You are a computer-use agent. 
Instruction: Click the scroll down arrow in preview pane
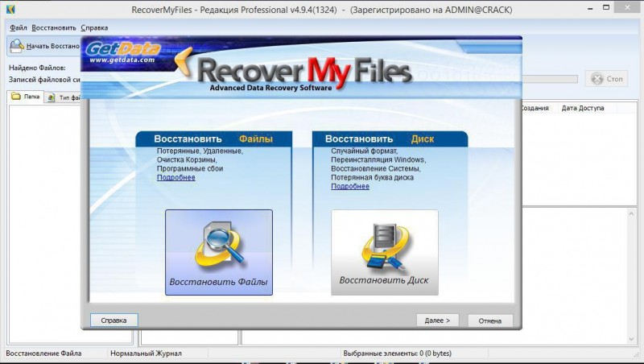point(631,339)
